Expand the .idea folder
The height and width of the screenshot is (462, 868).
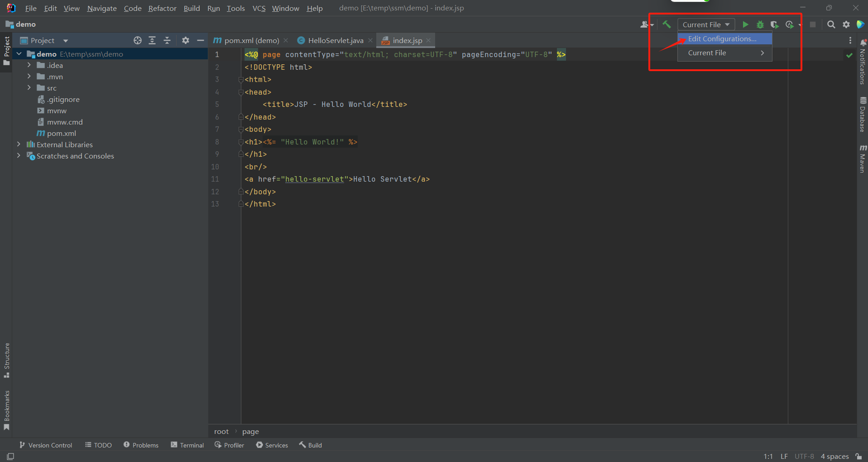coord(29,65)
